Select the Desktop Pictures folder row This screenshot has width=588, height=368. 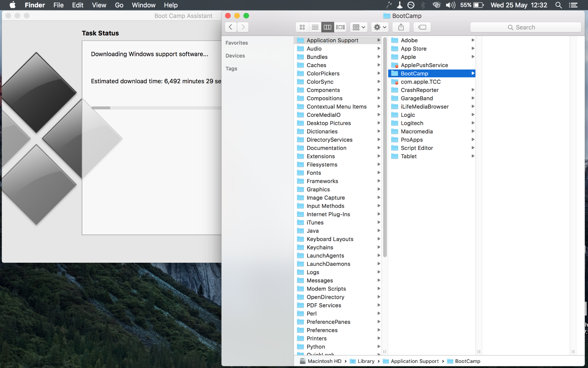tap(338, 123)
